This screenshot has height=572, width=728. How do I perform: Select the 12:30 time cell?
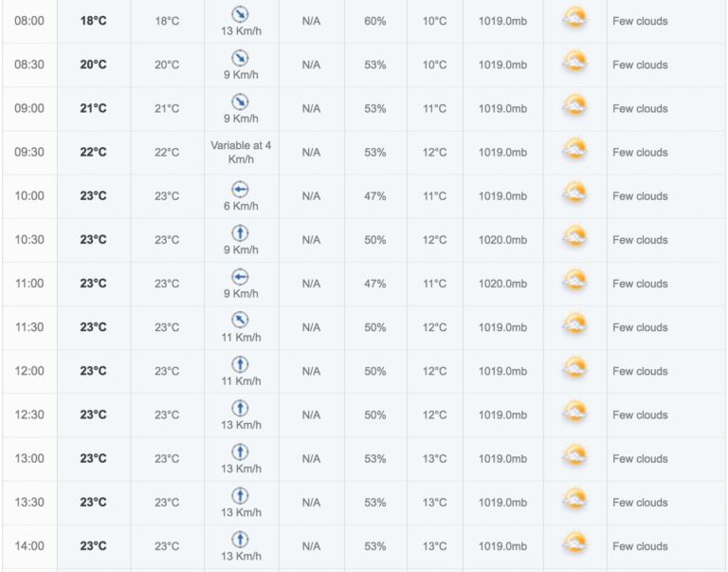click(29, 415)
